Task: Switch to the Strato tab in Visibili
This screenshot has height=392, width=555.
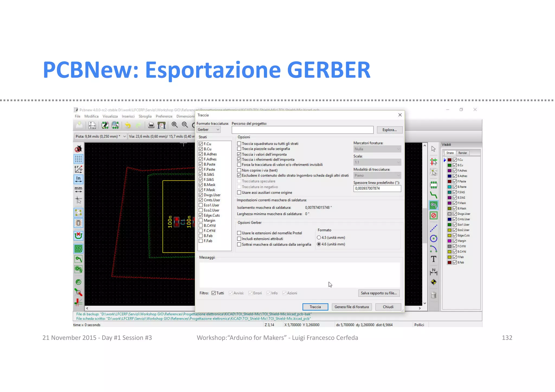Action: click(x=450, y=153)
